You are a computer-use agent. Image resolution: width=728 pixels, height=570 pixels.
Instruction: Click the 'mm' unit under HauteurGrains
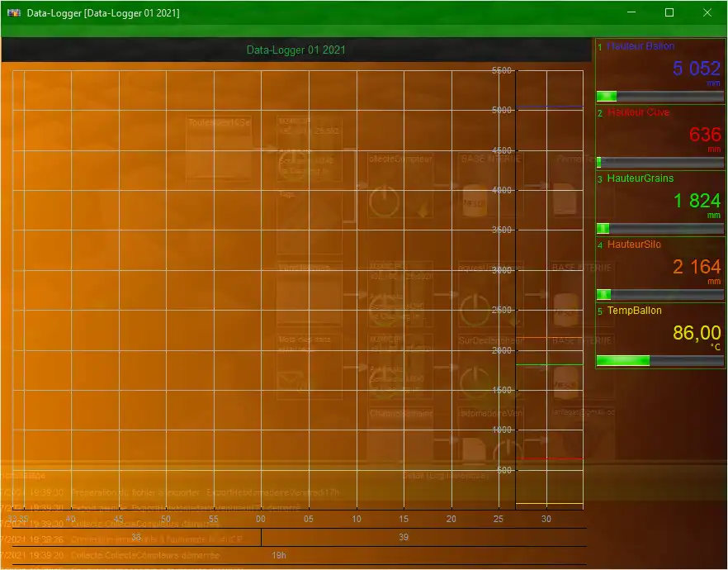(714, 215)
